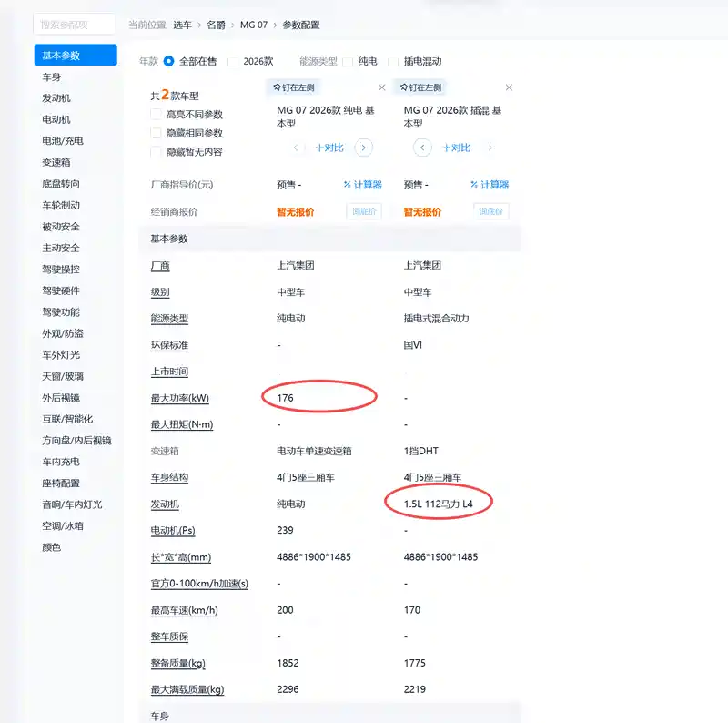This screenshot has height=723, width=728.
Task: Add 插混 基本型 to comparison
Action: point(457,148)
